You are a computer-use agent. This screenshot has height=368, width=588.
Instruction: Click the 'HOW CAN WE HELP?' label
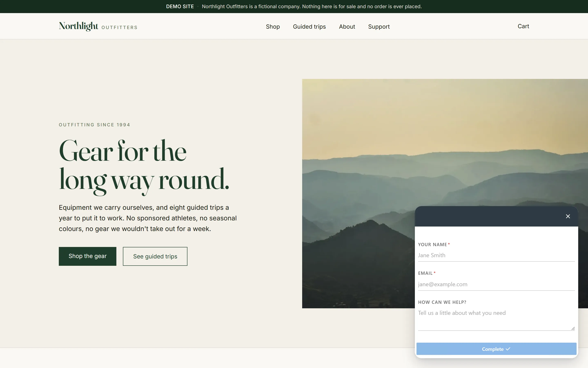pos(442,302)
